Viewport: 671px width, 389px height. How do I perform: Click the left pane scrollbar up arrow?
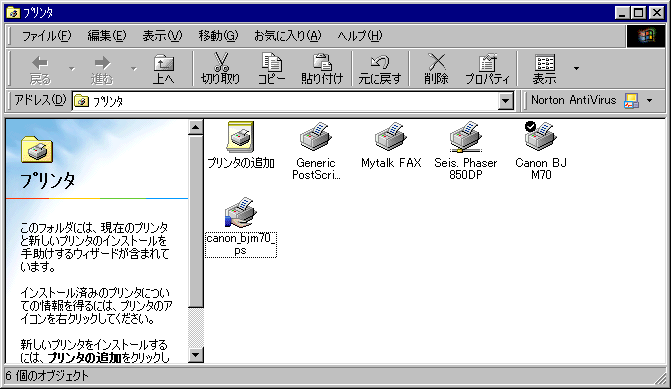196,128
